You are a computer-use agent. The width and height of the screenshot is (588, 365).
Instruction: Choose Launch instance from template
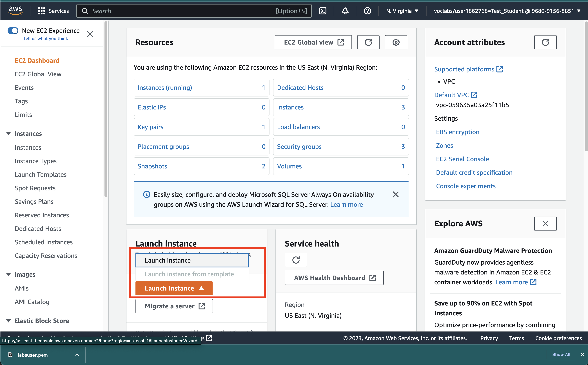[192, 274]
